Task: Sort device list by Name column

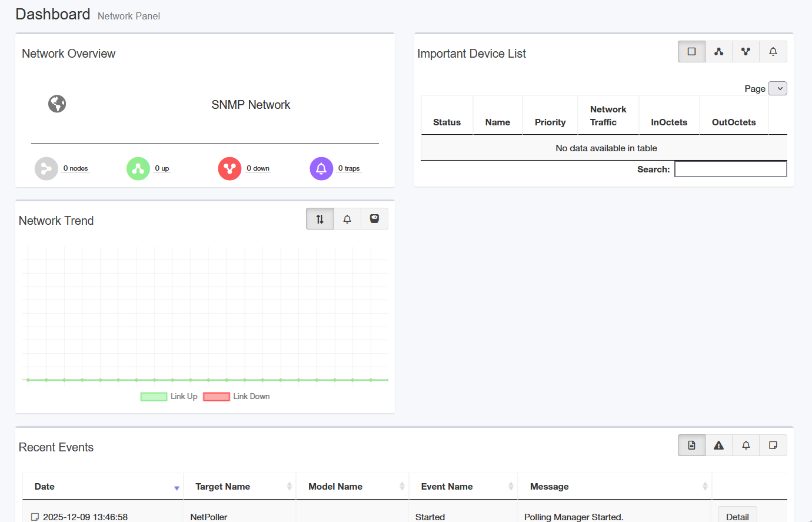Action: pyautogui.click(x=497, y=116)
